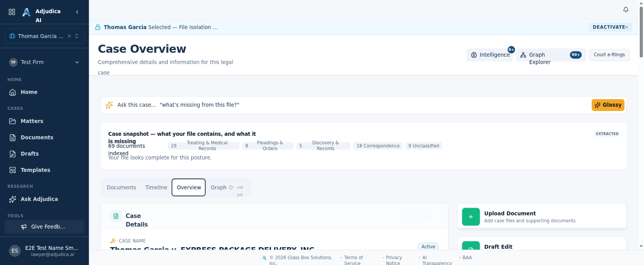
Task: Open the notifications bell
Action: coord(625,10)
